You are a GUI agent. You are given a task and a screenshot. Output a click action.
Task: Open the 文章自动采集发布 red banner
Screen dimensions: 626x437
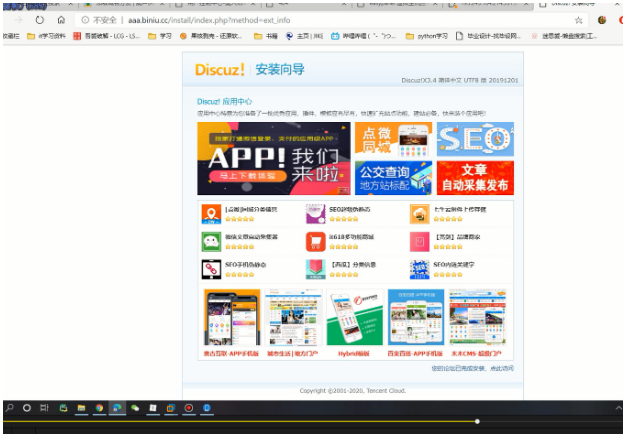[x=475, y=178]
